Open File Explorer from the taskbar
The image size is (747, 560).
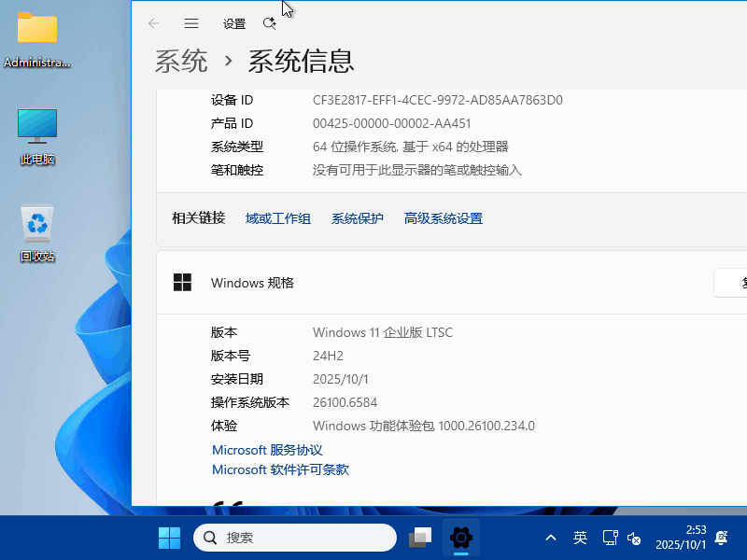pos(419,538)
